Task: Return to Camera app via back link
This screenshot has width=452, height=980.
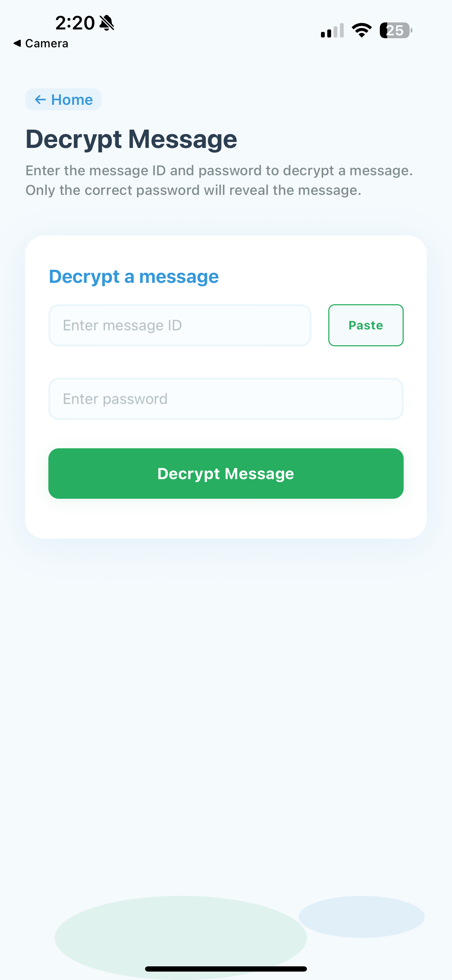Action: click(x=41, y=43)
